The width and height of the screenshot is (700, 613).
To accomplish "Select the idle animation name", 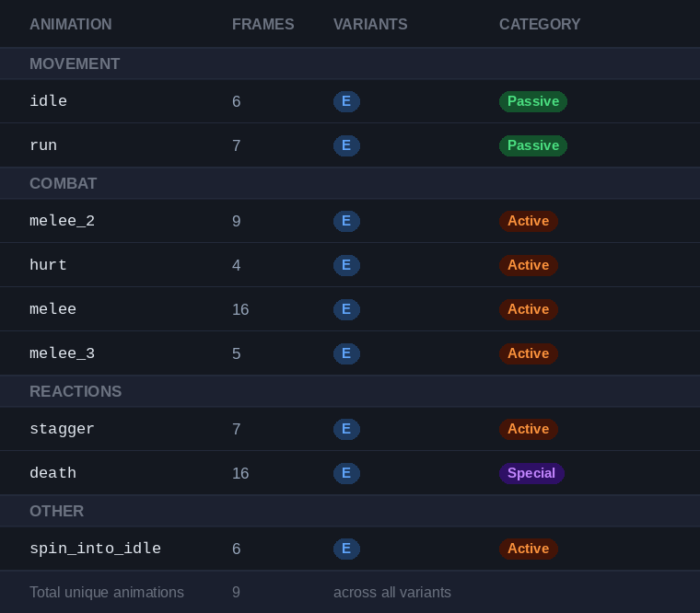I will click(48, 101).
